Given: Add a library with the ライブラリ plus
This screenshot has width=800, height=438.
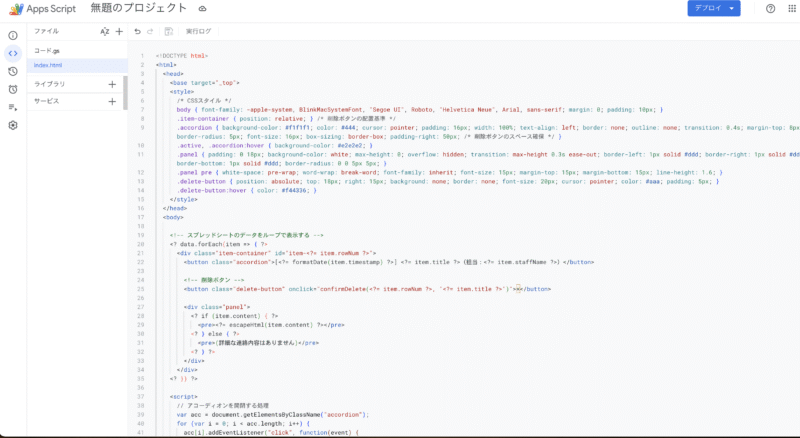Looking at the screenshot, I should pyautogui.click(x=112, y=84).
